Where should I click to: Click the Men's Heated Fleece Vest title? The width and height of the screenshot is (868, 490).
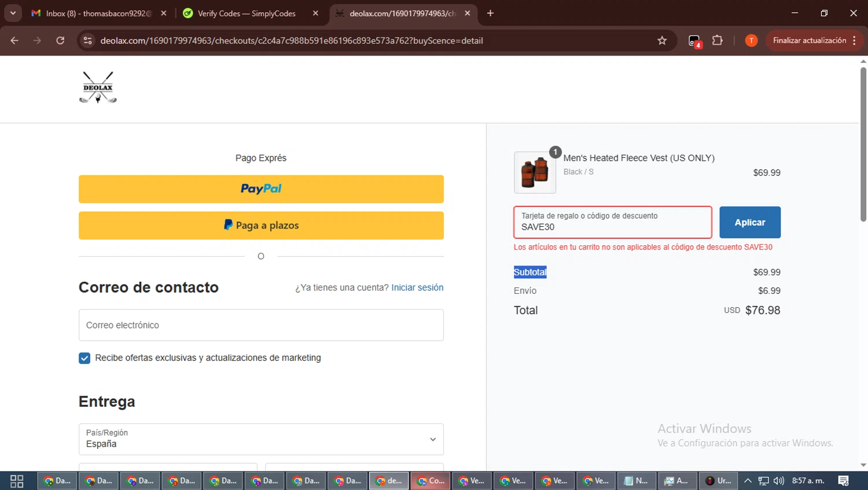639,158
